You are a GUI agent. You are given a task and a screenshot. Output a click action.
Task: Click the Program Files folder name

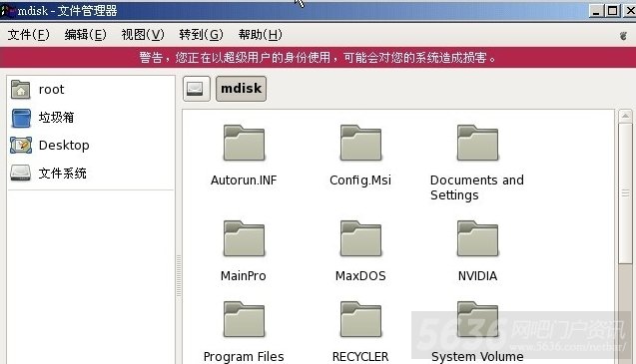tap(244, 357)
